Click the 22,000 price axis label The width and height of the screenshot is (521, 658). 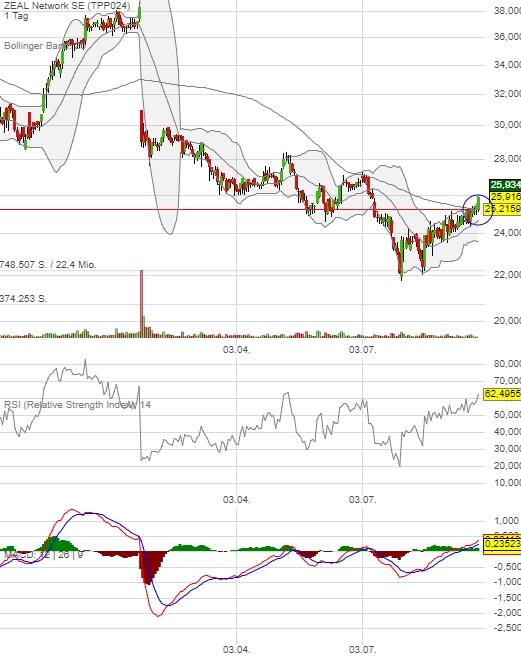pos(507,274)
